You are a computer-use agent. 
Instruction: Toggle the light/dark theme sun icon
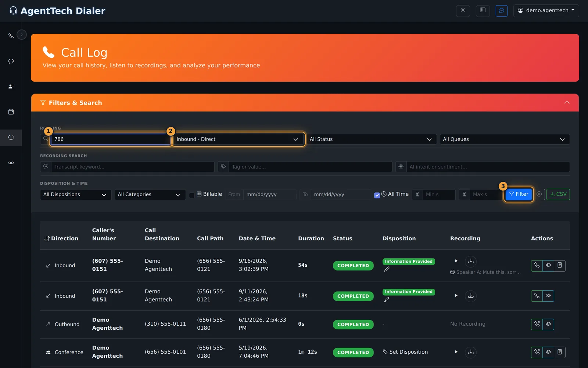point(463,10)
